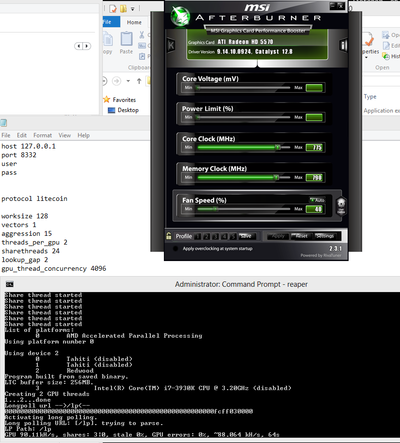Open the Format menu in Notepad

42,135
